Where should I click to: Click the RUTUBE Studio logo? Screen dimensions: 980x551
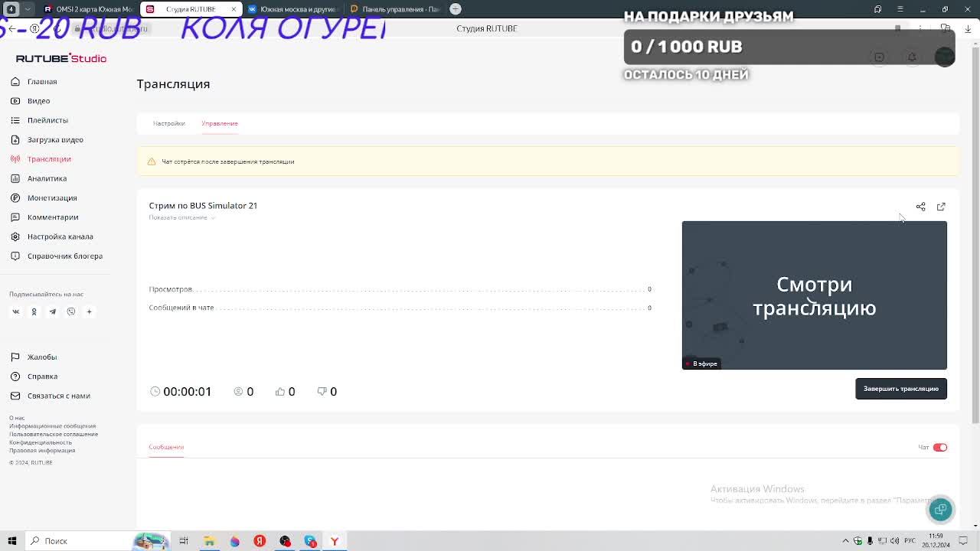[61, 58]
